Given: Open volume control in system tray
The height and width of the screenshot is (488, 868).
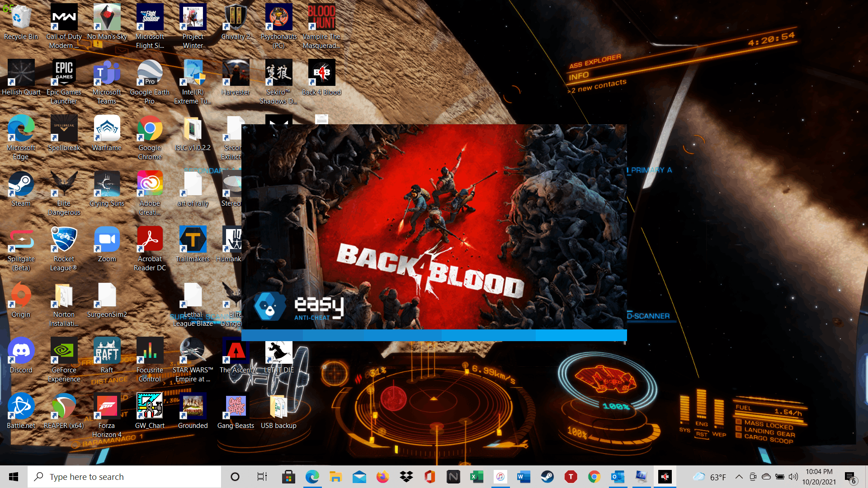Looking at the screenshot, I should (793, 477).
